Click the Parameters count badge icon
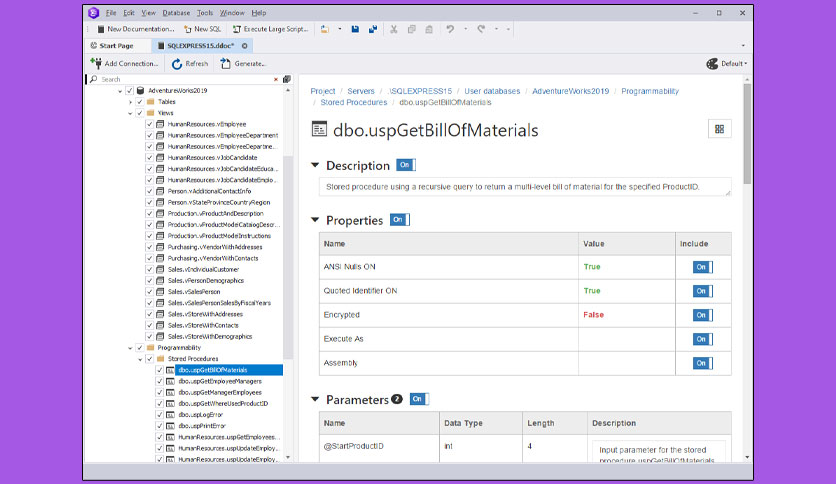 pyautogui.click(x=397, y=399)
